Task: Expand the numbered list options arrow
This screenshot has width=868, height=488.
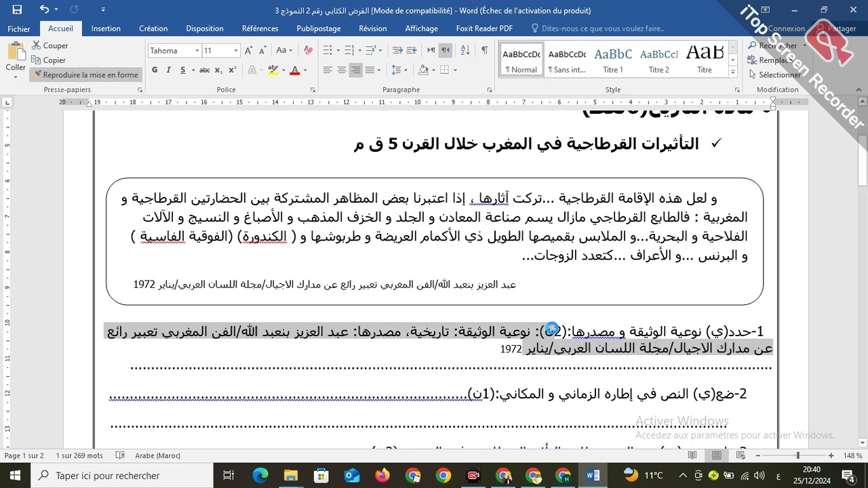Action: 359,51
